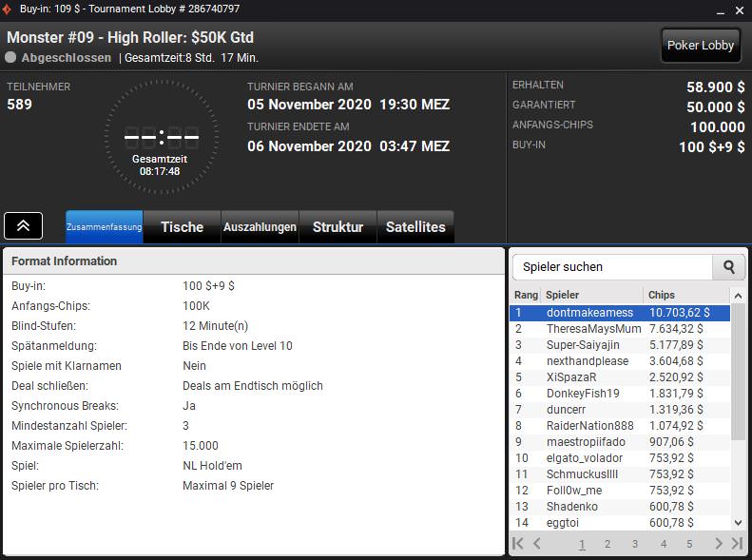Click the search magnifier icon
Screen dimensions: 752x560
[729, 267]
